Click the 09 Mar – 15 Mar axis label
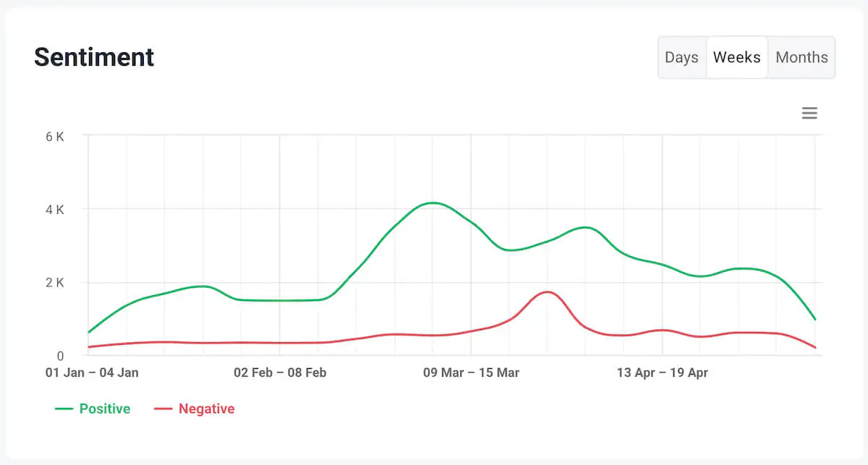The width and height of the screenshot is (868, 465). pyautogui.click(x=470, y=372)
